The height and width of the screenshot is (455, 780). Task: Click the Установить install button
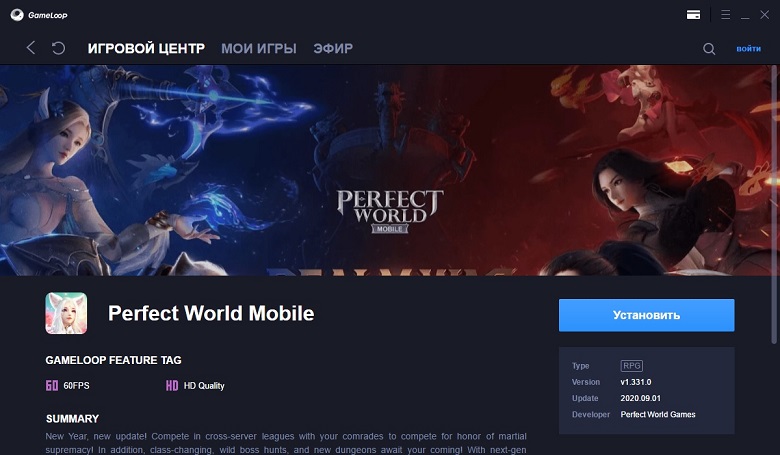point(646,315)
